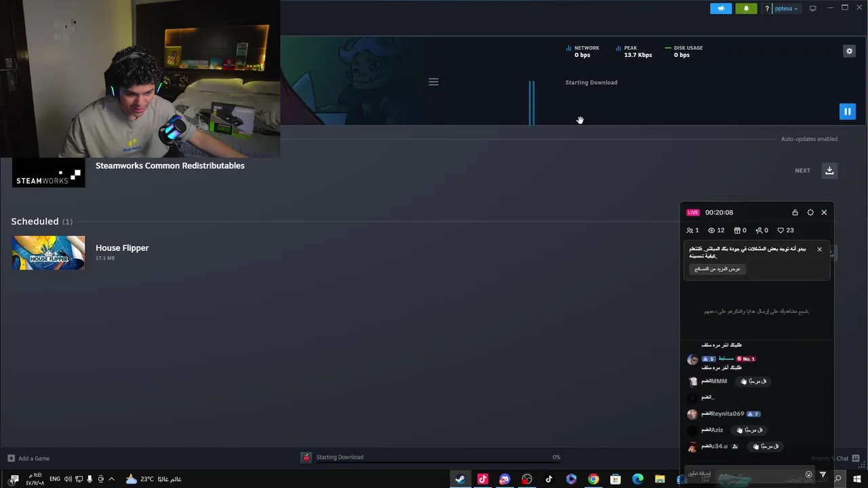Click the download queue reorder handle
The width and height of the screenshot is (868, 488).
(x=433, y=82)
